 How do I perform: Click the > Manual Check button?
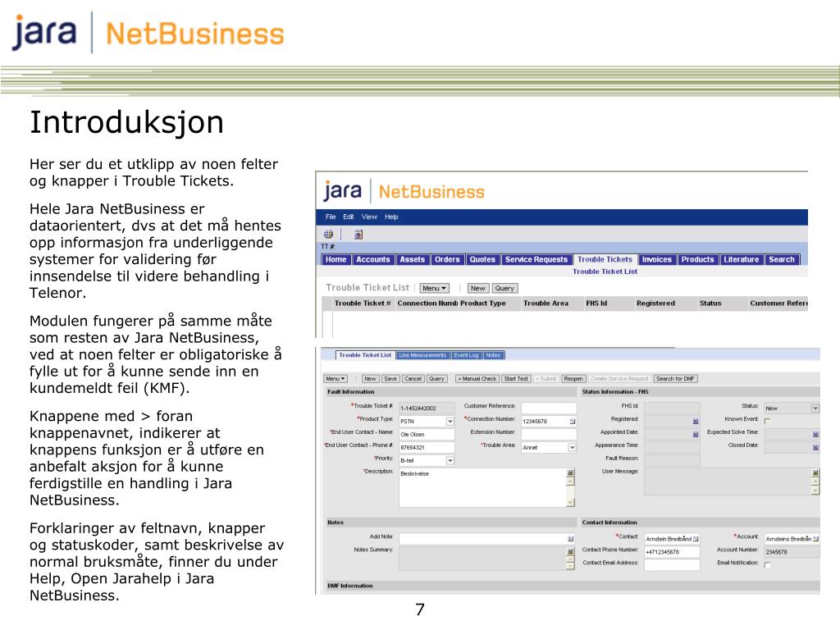pos(477,379)
